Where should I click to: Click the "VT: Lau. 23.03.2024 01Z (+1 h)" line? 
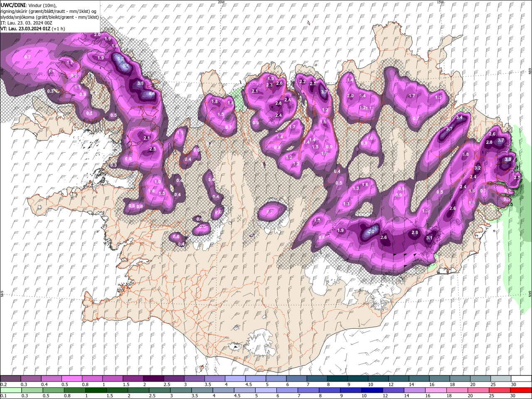click(x=33, y=29)
